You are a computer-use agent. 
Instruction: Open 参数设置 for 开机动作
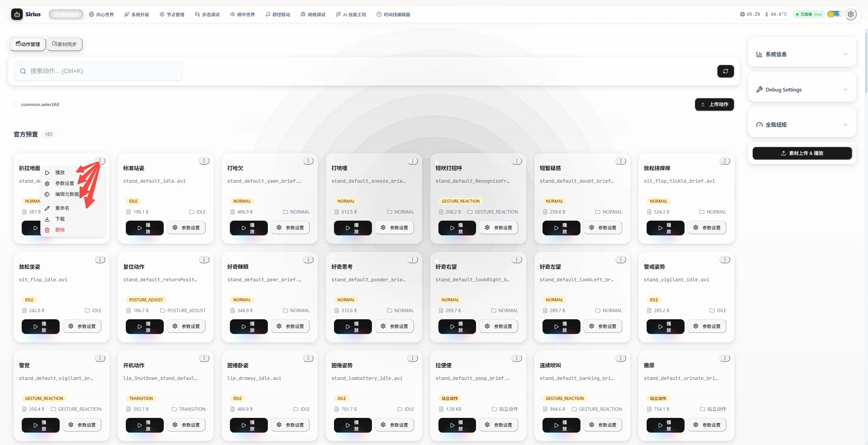186,425
